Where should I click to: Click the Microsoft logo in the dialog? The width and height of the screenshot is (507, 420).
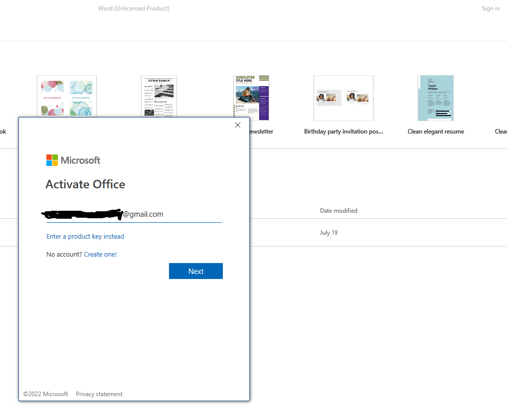point(73,160)
